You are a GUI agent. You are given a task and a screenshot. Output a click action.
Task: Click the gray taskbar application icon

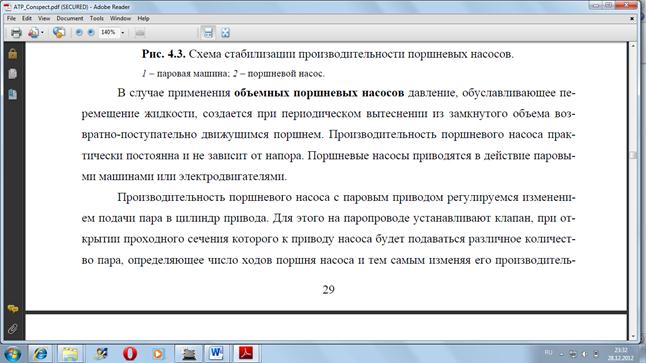[x=188, y=354]
